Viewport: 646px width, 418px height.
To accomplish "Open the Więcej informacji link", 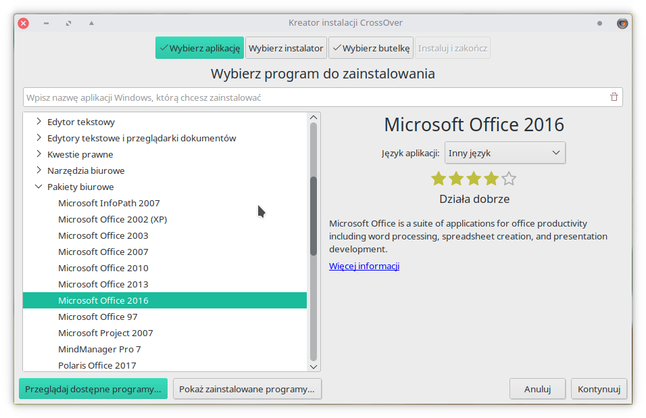I will pos(364,266).
